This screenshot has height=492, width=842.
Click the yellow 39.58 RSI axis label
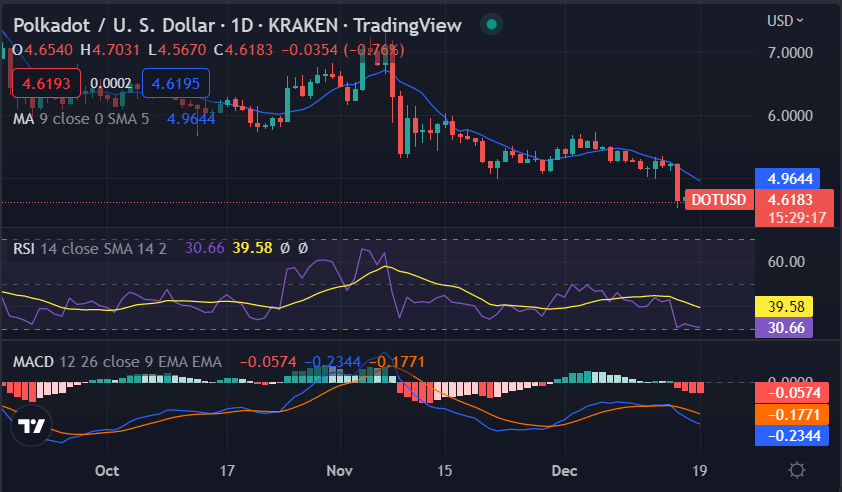784,307
